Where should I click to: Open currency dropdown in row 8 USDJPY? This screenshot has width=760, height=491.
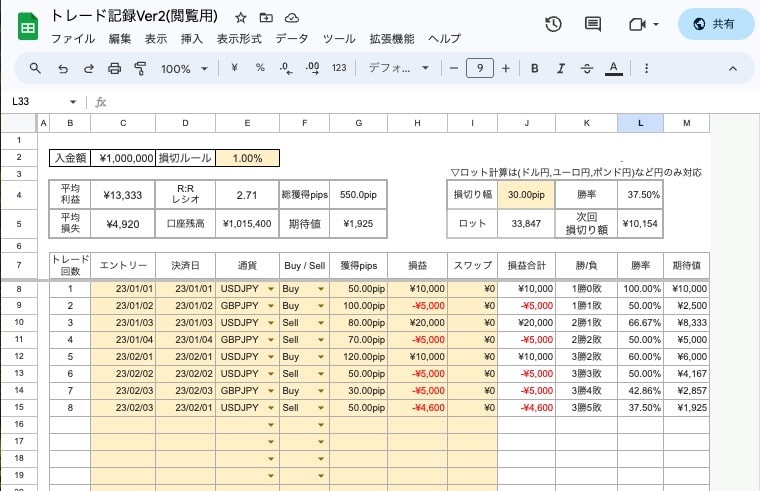271,289
